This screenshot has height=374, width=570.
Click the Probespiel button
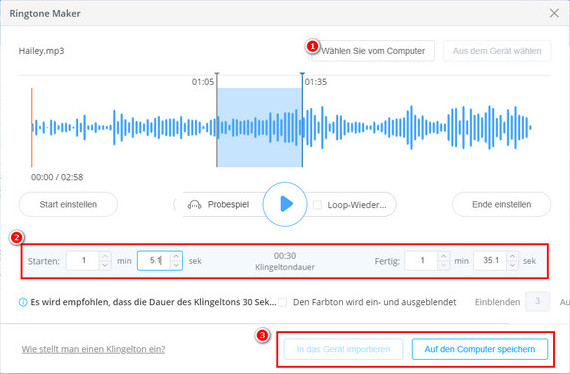tap(222, 205)
